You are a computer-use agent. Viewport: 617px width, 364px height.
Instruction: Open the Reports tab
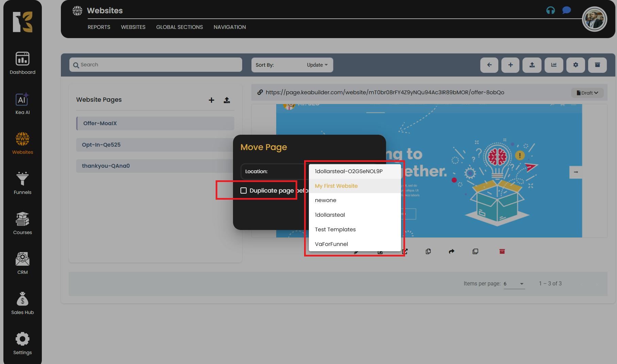(99, 27)
